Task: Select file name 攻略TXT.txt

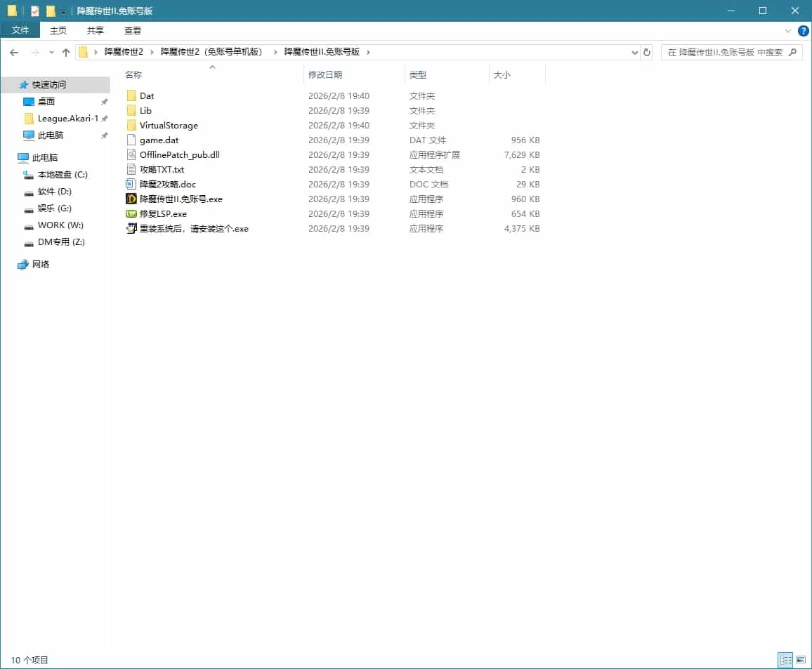Action: coord(162,170)
